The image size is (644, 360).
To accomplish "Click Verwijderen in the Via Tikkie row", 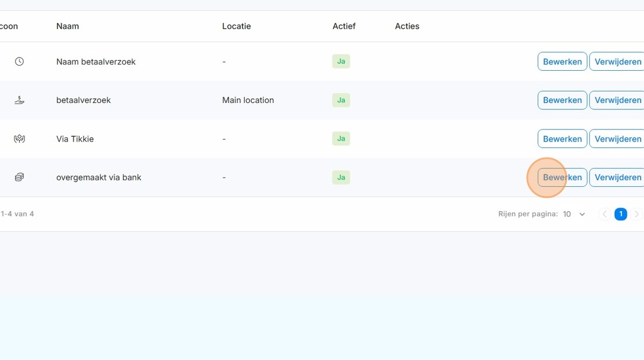I will (618, 139).
